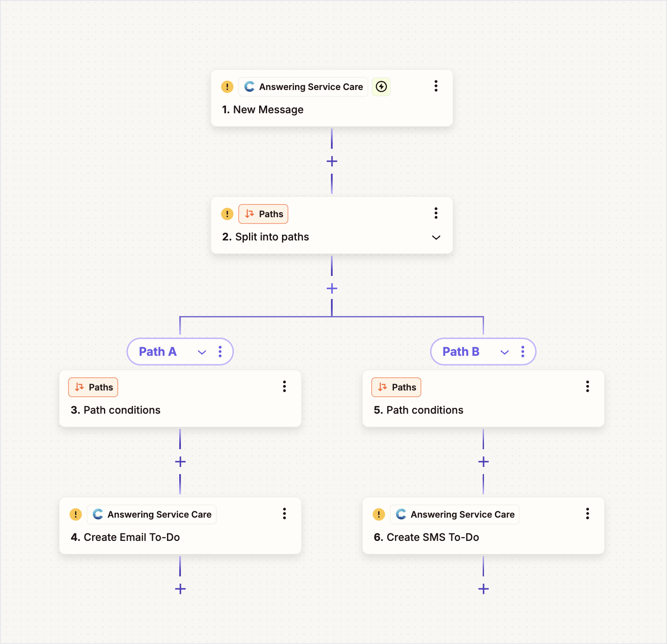This screenshot has height=644, width=667.
Task: Click Answering Service Care badge in step 4
Action: click(x=152, y=514)
